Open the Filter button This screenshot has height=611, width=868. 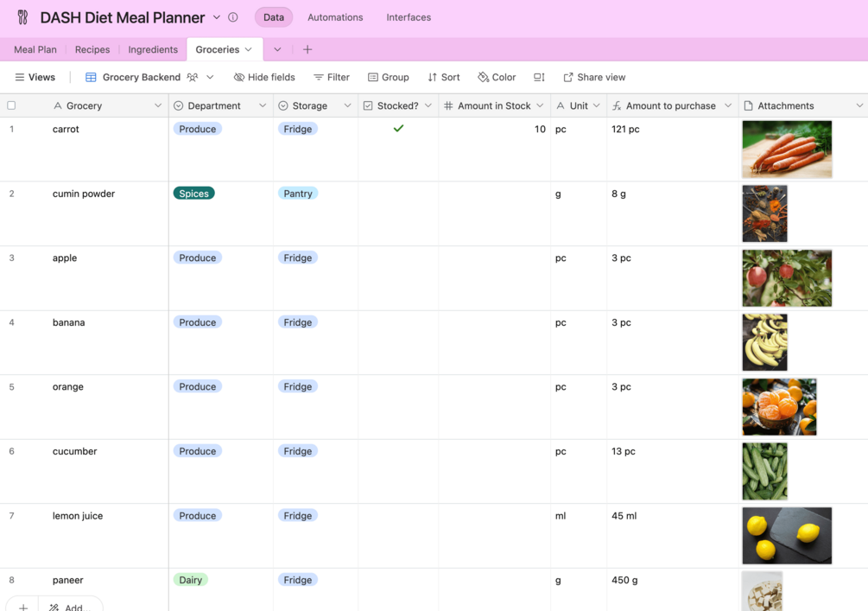[332, 77]
